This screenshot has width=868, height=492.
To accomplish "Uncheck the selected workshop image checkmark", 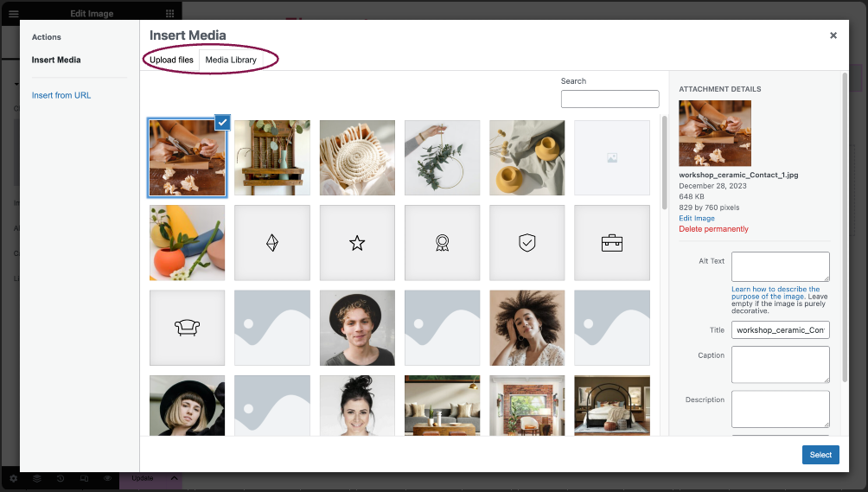I will (x=222, y=122).
